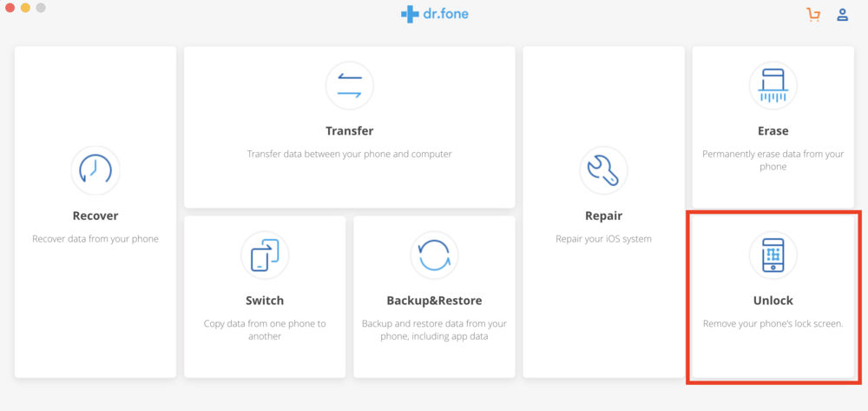Image resolution: width=868 pixels, height=411 pixels.
Task: Select the Switch title text
Action: point(265,301)
